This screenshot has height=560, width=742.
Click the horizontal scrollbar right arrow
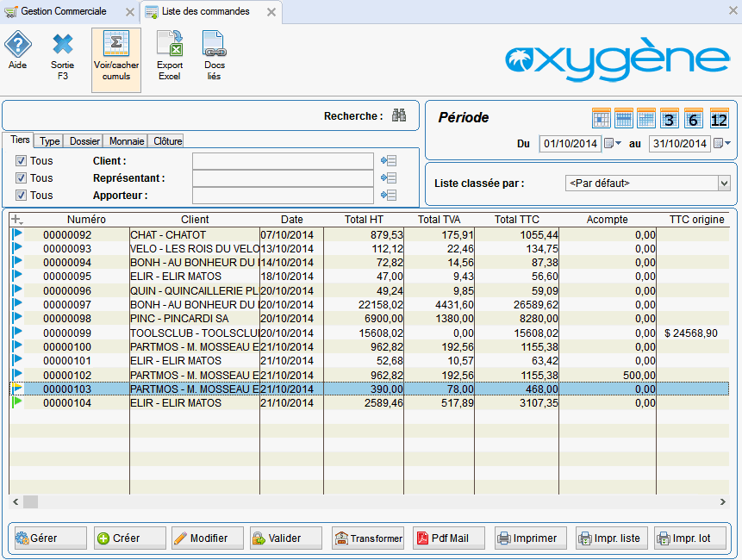722,501
